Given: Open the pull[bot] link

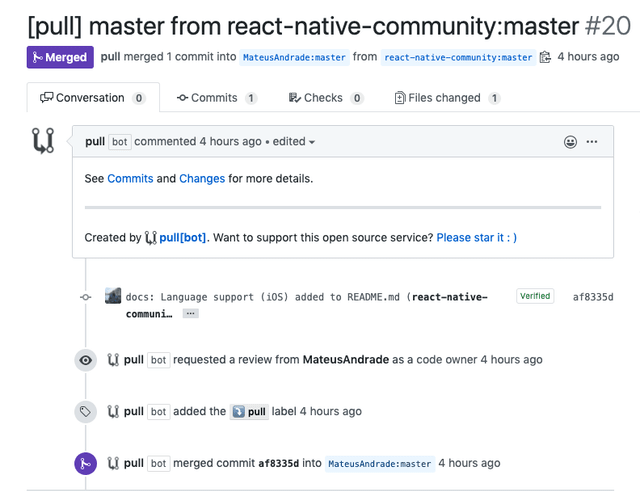Looking at the screenshot, I should tap(182, 238).
